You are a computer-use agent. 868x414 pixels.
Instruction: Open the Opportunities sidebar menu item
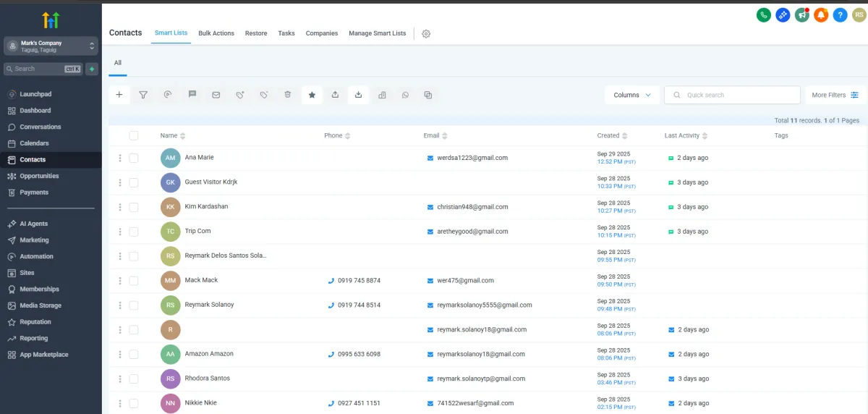(39, 176)
